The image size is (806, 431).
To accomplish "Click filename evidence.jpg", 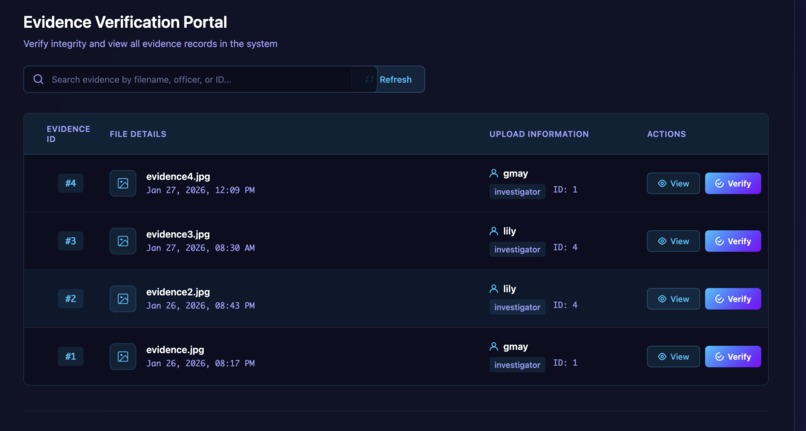I will [175, 350].
